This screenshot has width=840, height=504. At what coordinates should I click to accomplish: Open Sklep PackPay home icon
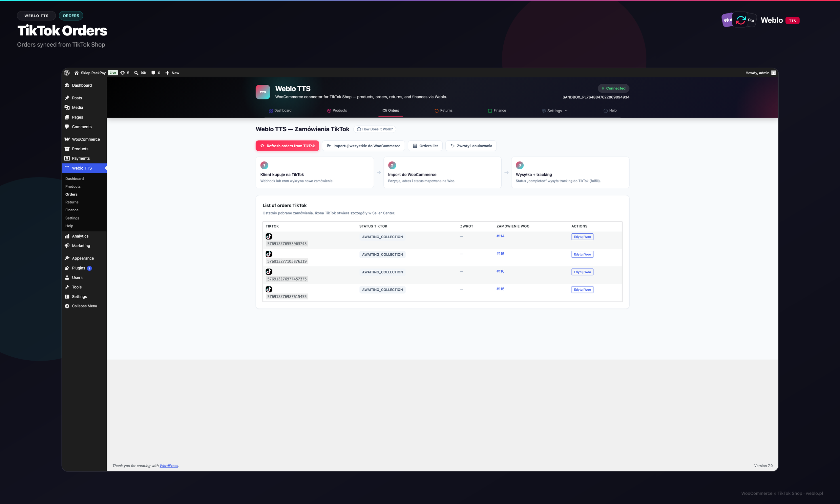point(76,73)
